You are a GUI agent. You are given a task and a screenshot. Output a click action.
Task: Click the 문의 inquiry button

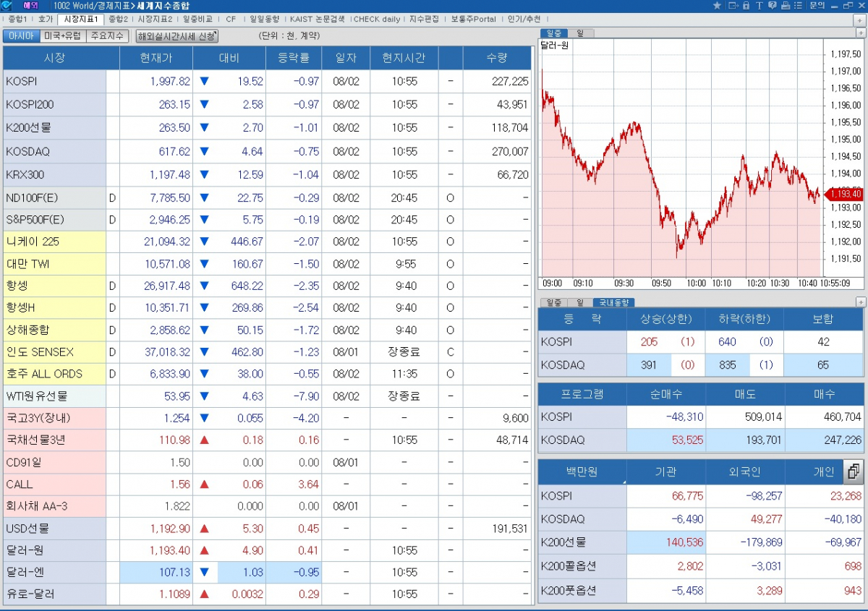[817, 6]
